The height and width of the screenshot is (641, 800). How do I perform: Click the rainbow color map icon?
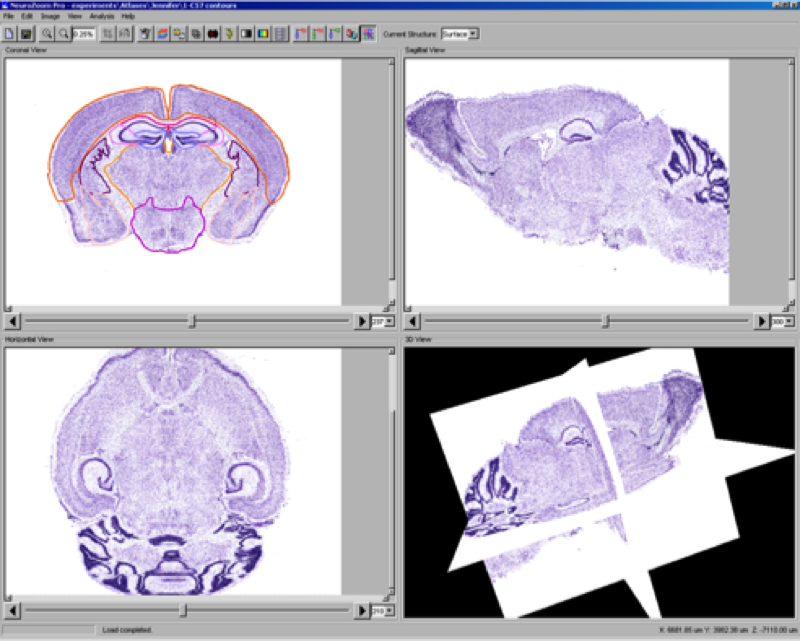point(262,33)
